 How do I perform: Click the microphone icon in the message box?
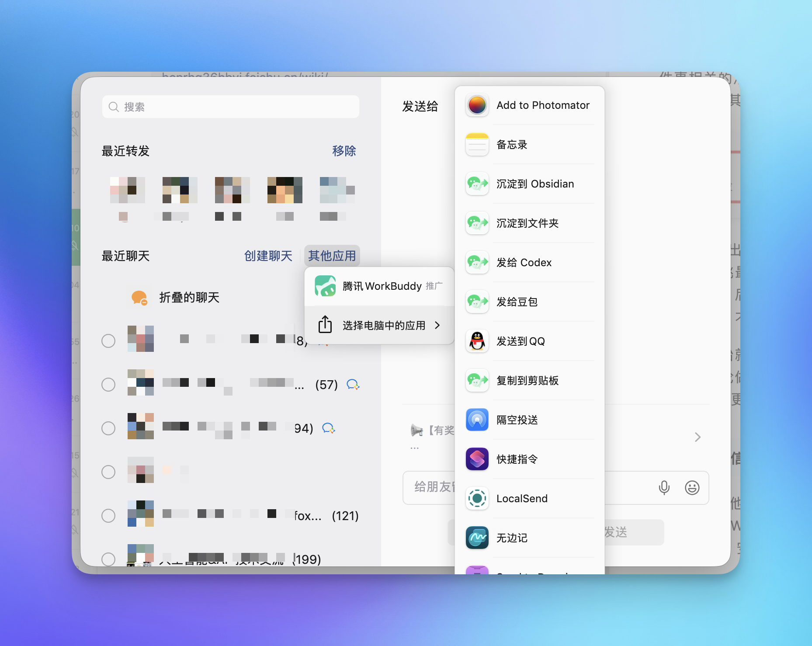tap(664, 488)
